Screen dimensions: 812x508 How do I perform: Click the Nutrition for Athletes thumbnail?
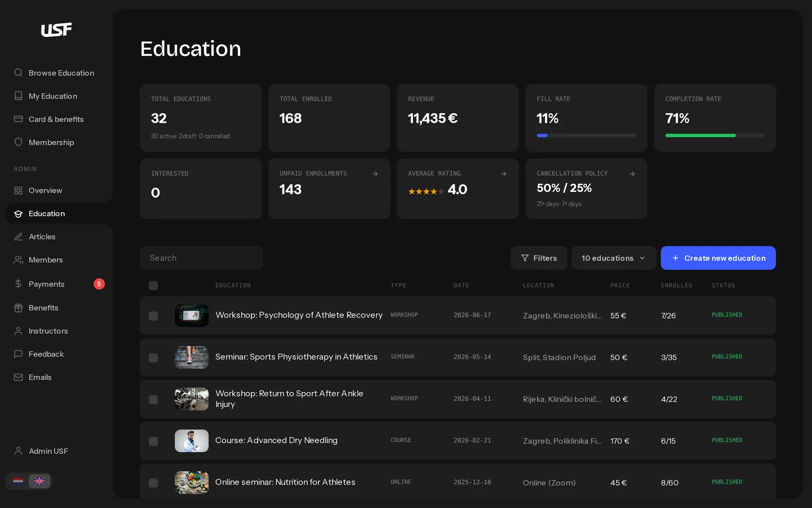click(x=192, y=483)
